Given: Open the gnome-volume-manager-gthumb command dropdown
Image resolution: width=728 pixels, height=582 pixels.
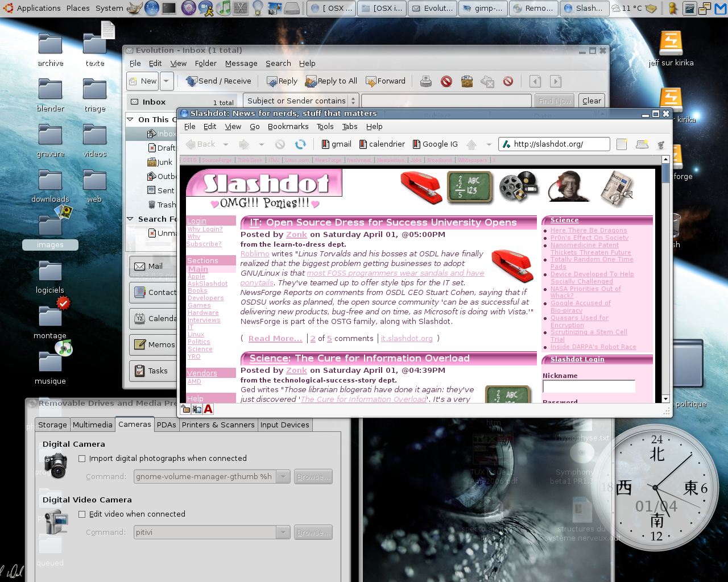Looking at the screenshot, I should point(283,477).
